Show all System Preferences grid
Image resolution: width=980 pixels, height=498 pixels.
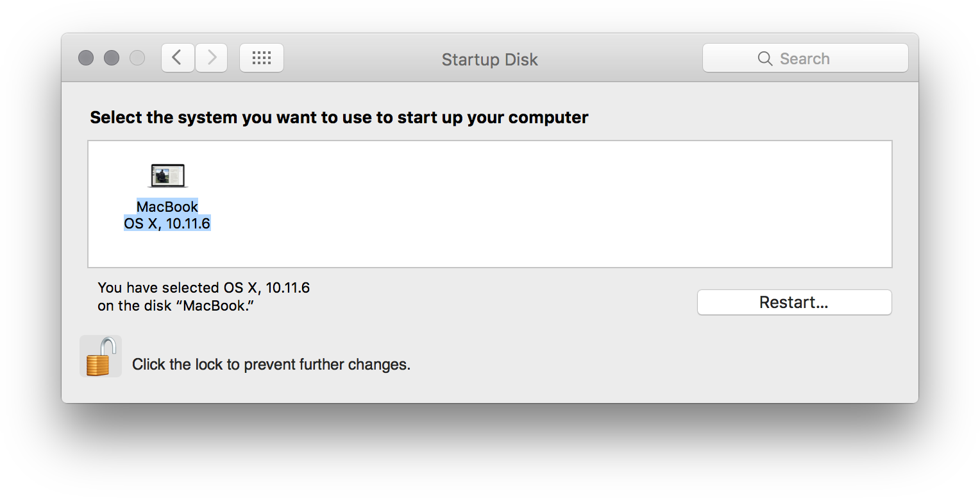point(262,58)
